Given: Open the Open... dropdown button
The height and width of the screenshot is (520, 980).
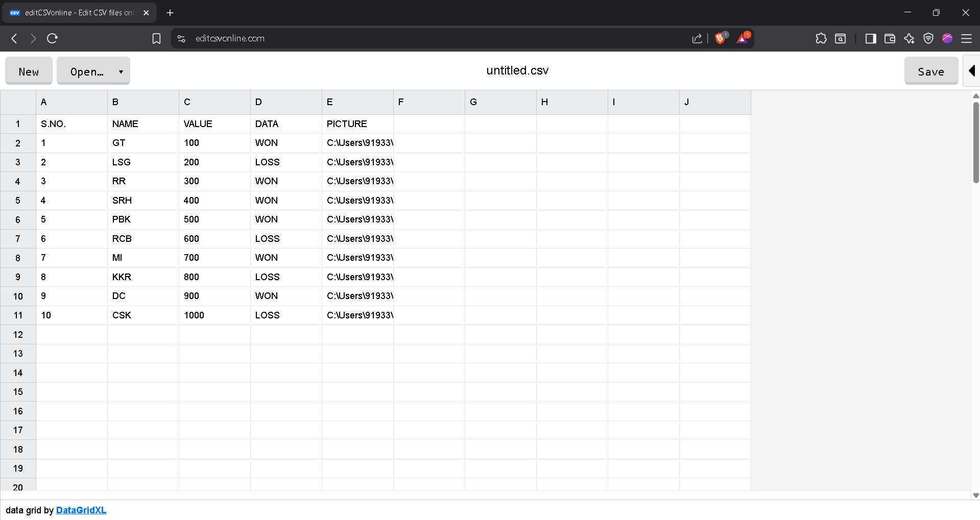Looking at the screenshot, I should click(93, 71).
